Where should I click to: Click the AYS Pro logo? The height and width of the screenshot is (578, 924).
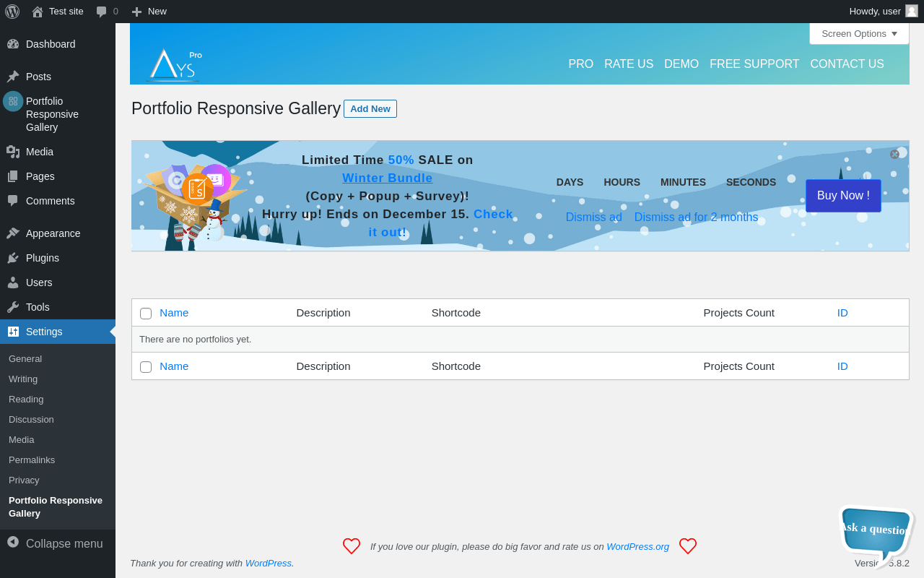175,64
